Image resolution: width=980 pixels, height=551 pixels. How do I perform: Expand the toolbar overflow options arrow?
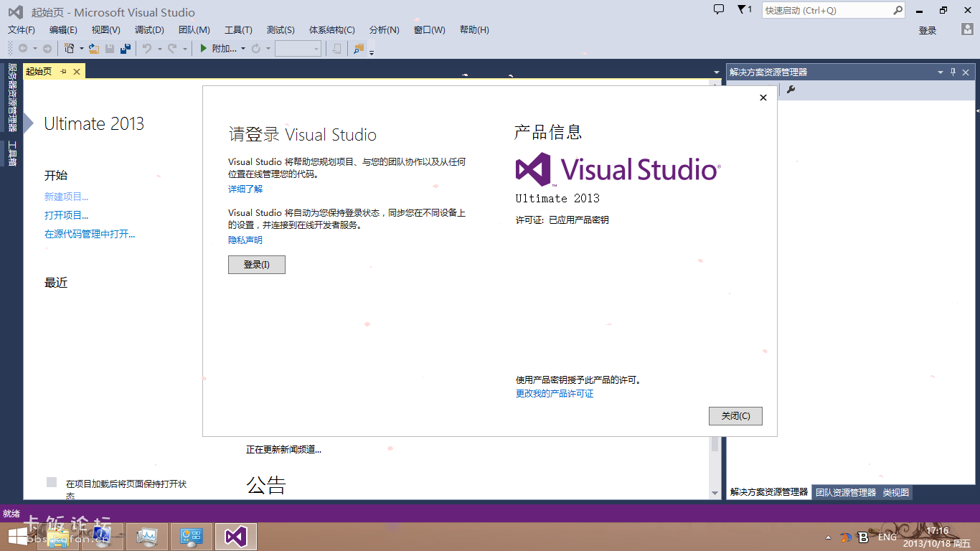pos(372,52)
